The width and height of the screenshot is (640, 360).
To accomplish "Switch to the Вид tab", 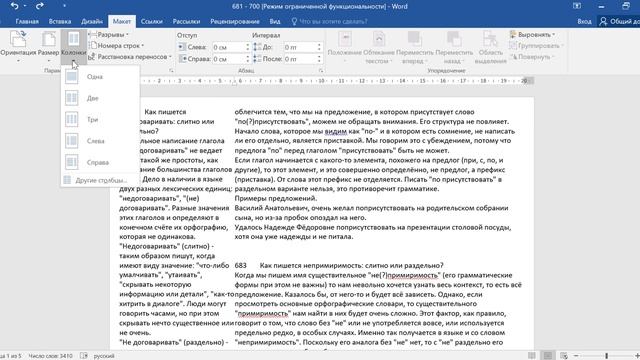I will [275, 21].
